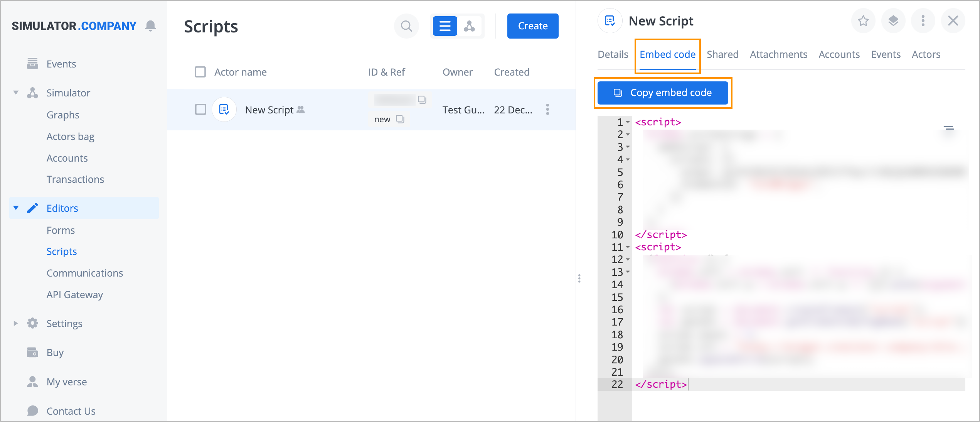980x422 pixels.
Task: Click the search magnifier icon
Action: click(406, 26)
